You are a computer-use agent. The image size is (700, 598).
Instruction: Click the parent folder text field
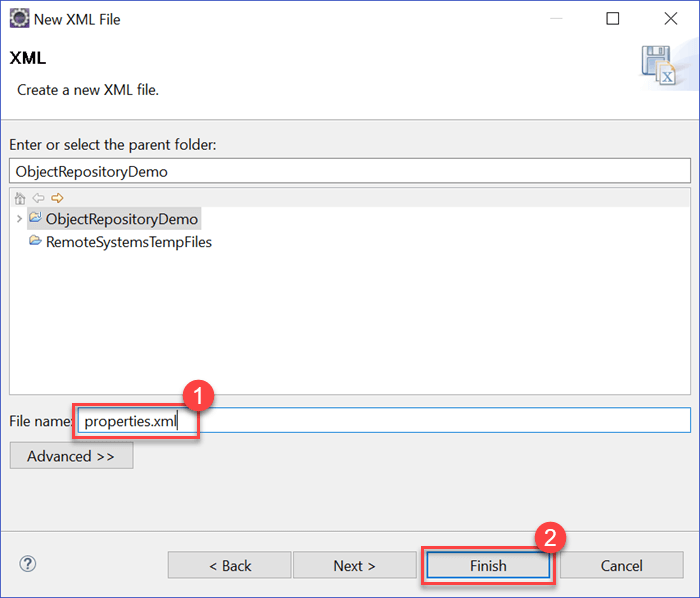(x=349, y=171)
